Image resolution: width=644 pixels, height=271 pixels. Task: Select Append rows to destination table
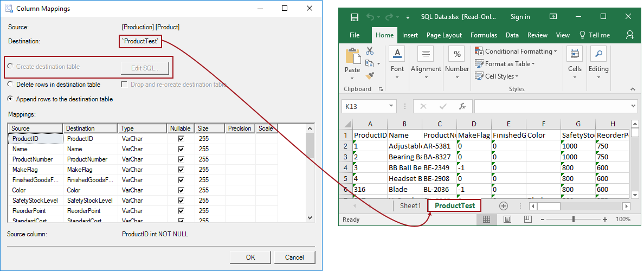pos(11,99)
